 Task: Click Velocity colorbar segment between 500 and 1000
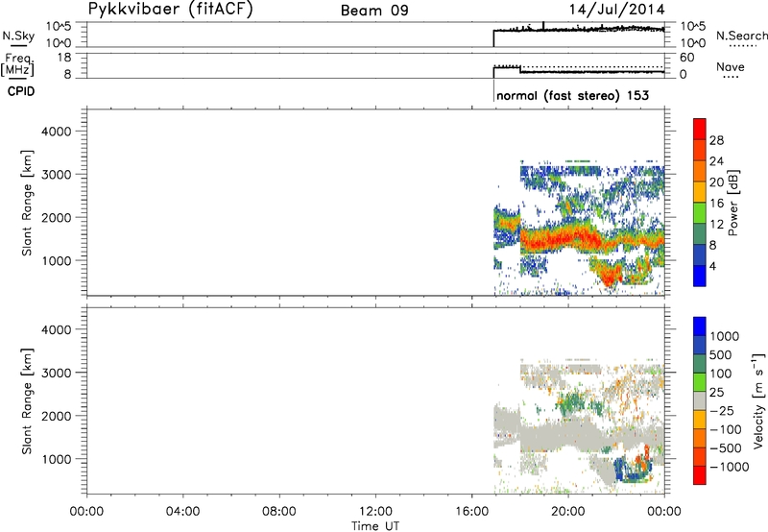pyautogui.click(x=700, y=345)
